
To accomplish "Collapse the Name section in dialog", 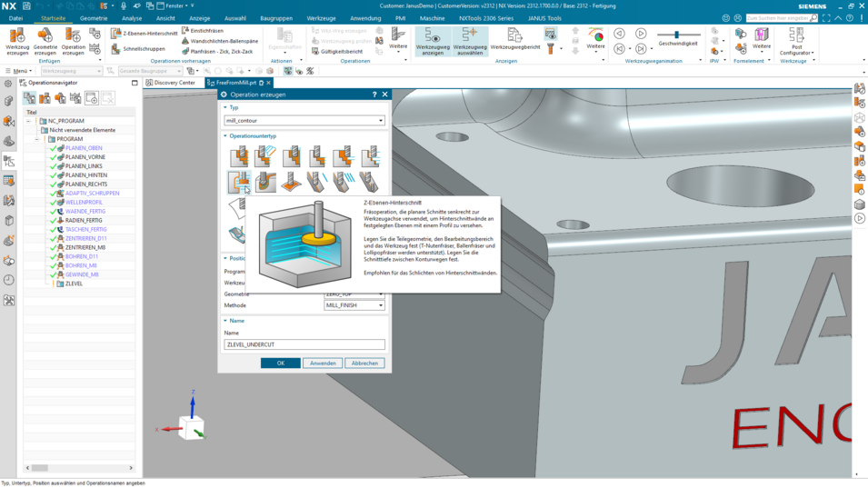I will point(225,321).
